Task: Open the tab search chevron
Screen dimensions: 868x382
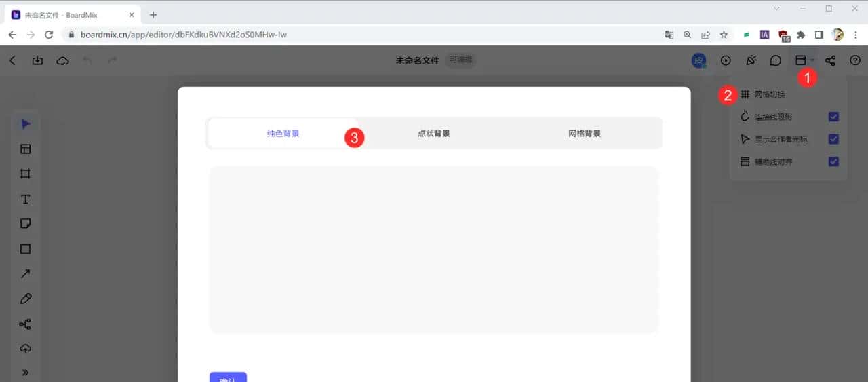Action: pyautogui.click(x=776, y=9)
